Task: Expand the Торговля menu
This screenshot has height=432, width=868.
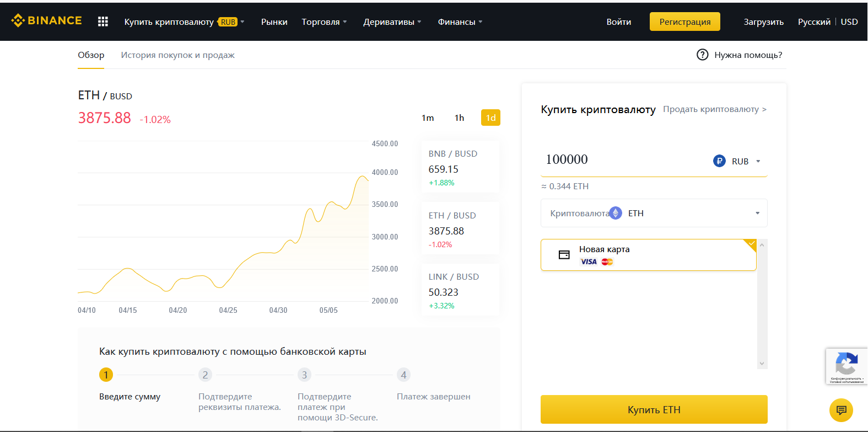Action: tap(324, 22)
